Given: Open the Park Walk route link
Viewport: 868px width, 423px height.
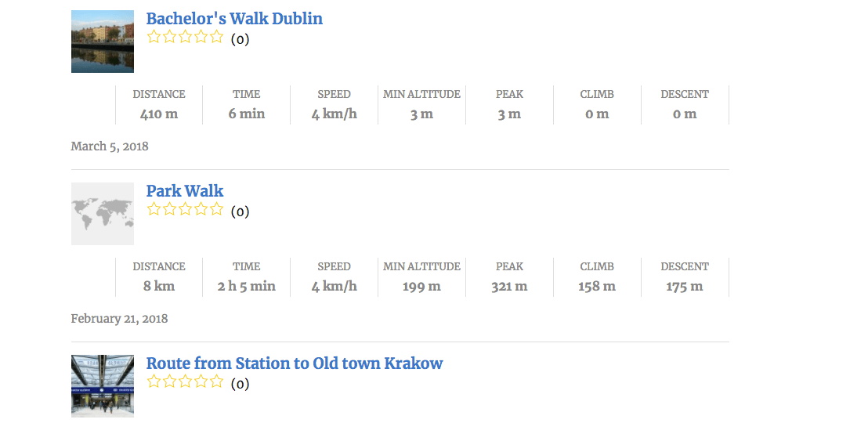Looking at the screenshot, I should click(x=185, y=191).
